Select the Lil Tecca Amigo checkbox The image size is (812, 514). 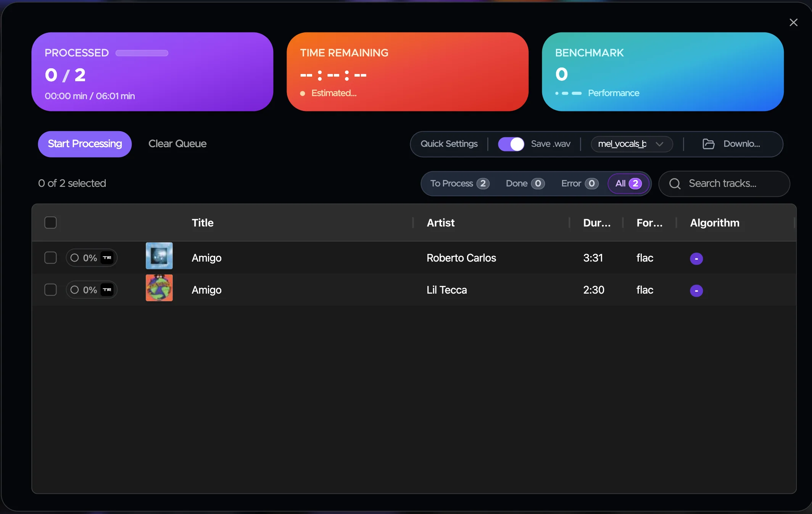pyautogui.click(x=50, y=290)
